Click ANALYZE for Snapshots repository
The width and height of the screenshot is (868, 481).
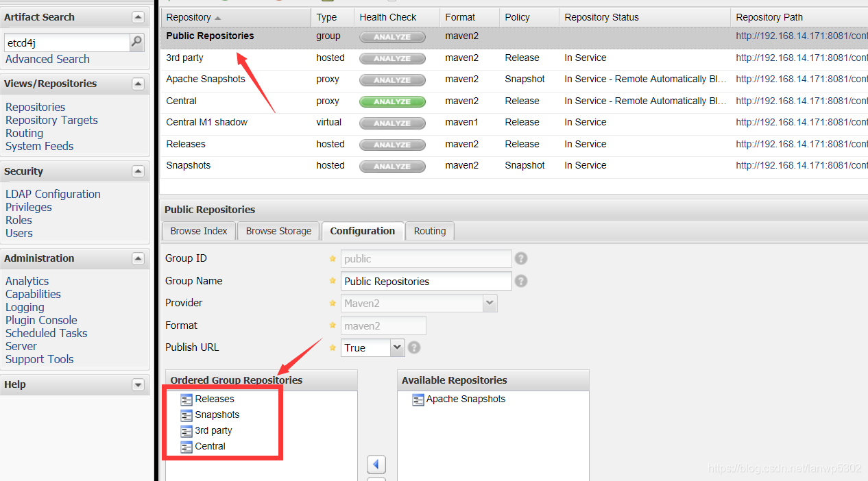click(392, 166)
